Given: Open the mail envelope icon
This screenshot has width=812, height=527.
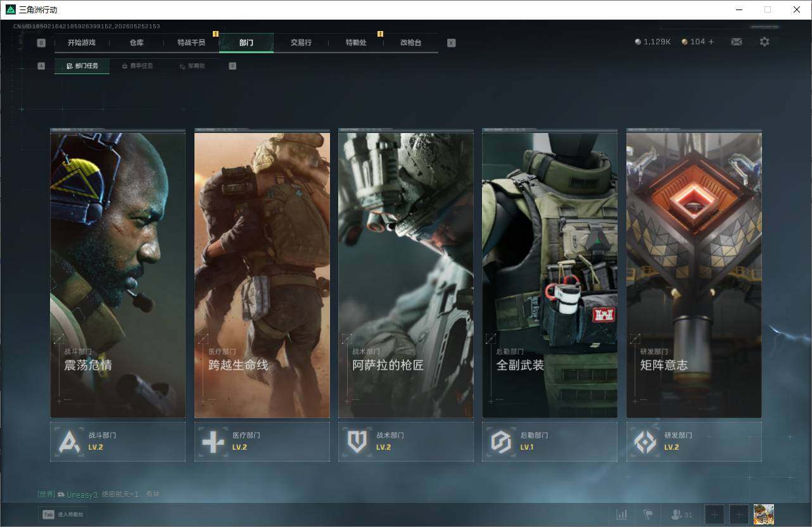Looking at the screenshot, I should 737,42.
